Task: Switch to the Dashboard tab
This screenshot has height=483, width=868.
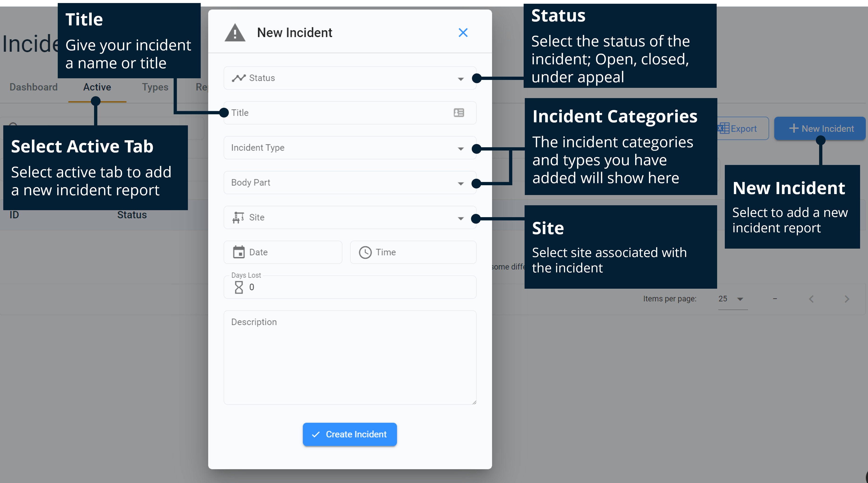Action: (x=33, y=87)
